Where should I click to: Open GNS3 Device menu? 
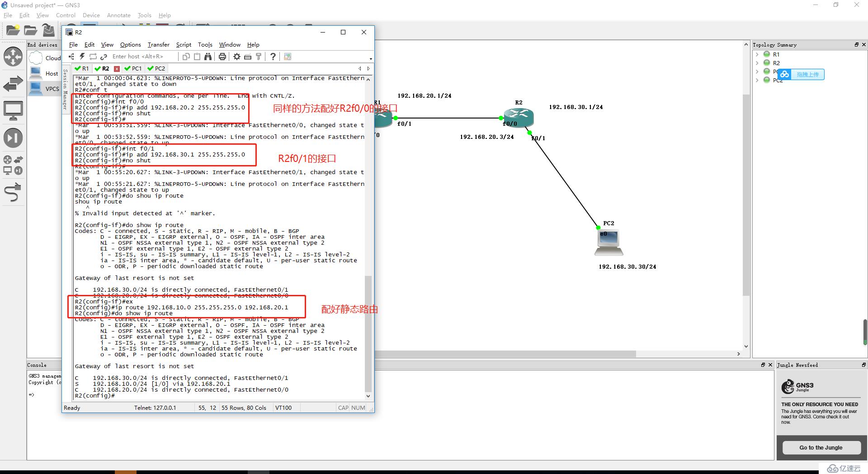[91, 15]
